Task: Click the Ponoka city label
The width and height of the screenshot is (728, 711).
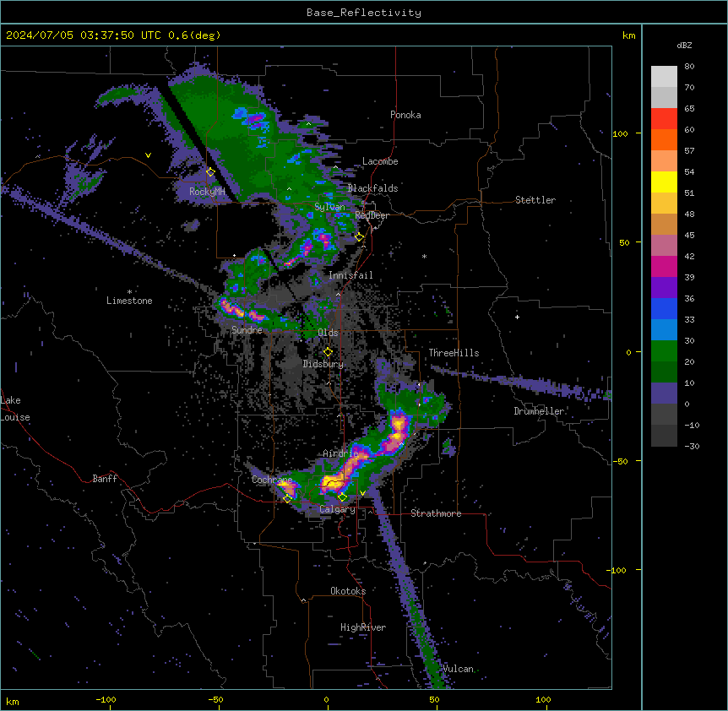Action: (x=405, y=115)
